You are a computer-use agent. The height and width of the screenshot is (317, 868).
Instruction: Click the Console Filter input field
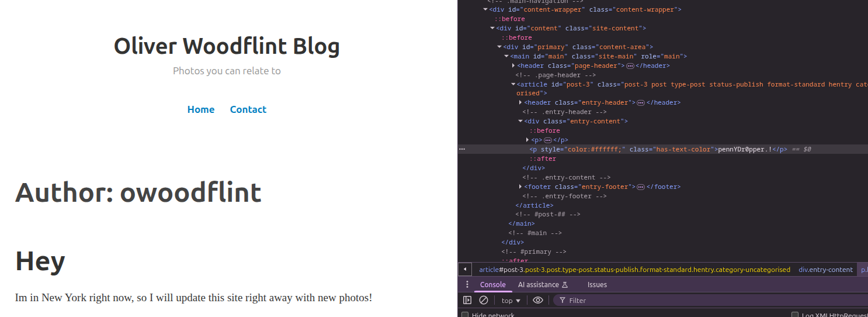710,300
